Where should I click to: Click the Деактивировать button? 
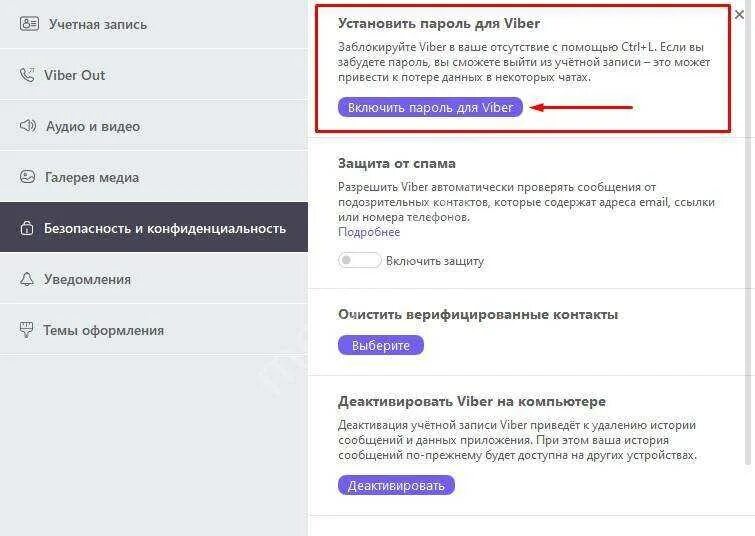[x=396, y=485]
